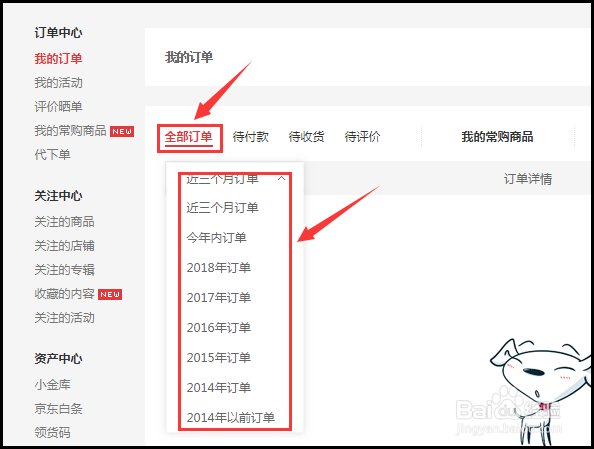Select 今年内订单 option

(x=216, y=238)
